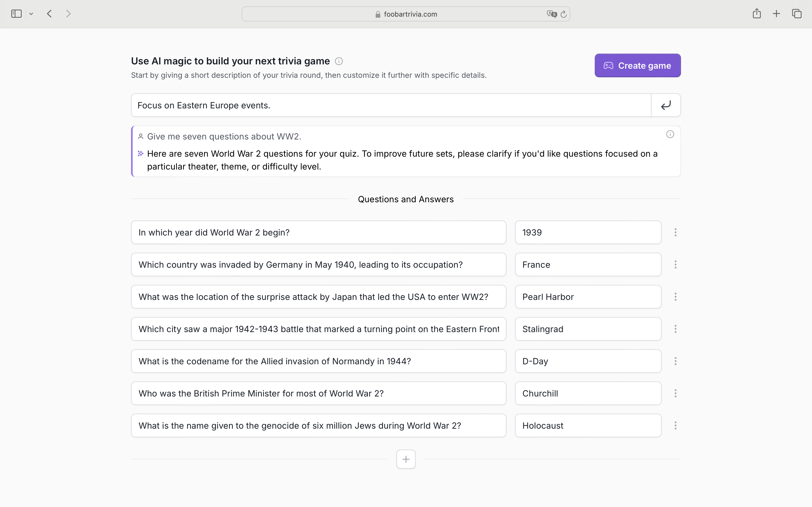The width and height of the screenshot is (812, 507).
Task: Show the tab overview
Action: [x=797, y=13]
